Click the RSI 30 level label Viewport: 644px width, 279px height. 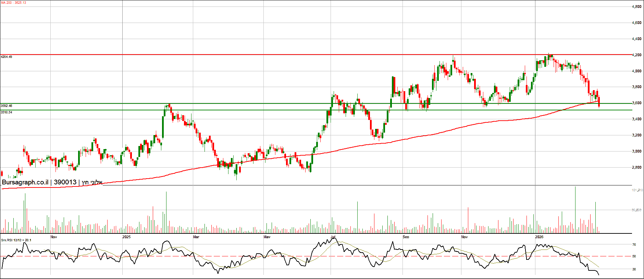634,269
